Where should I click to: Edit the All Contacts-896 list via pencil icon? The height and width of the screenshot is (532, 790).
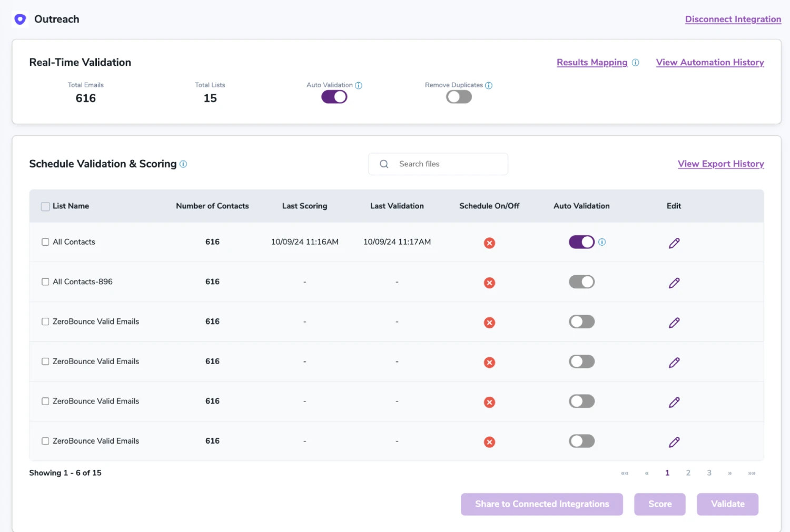(x=674, y=283)
